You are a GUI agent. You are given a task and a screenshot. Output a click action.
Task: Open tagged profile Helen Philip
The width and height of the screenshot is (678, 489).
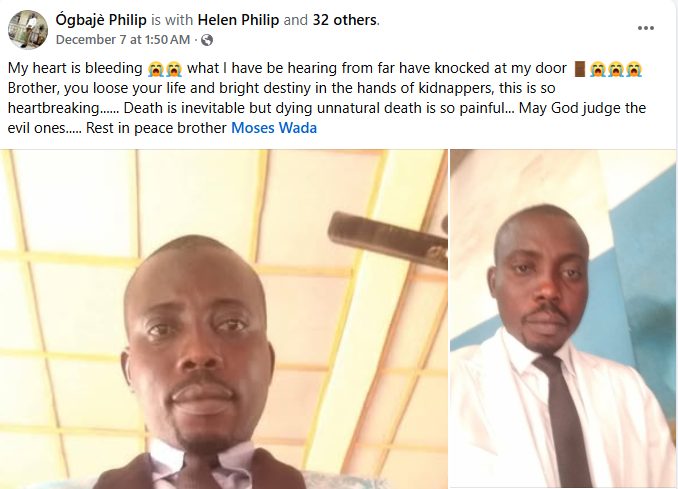[238, 20]
